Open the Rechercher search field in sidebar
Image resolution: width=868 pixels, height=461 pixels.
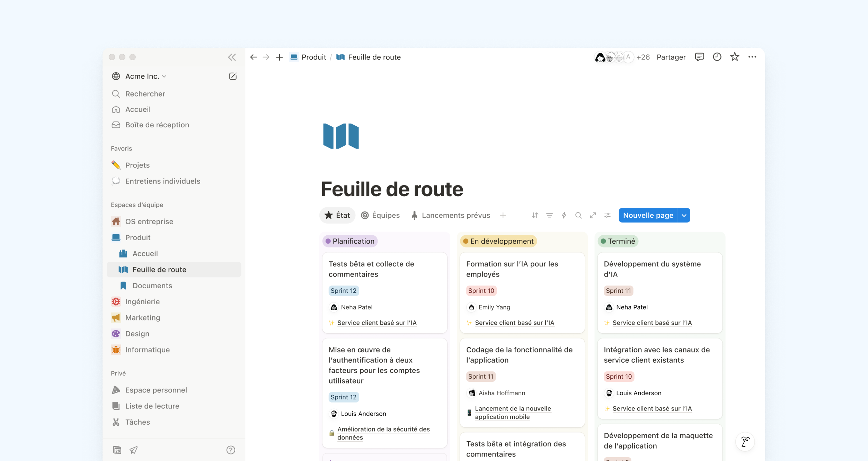click(145, 94)
